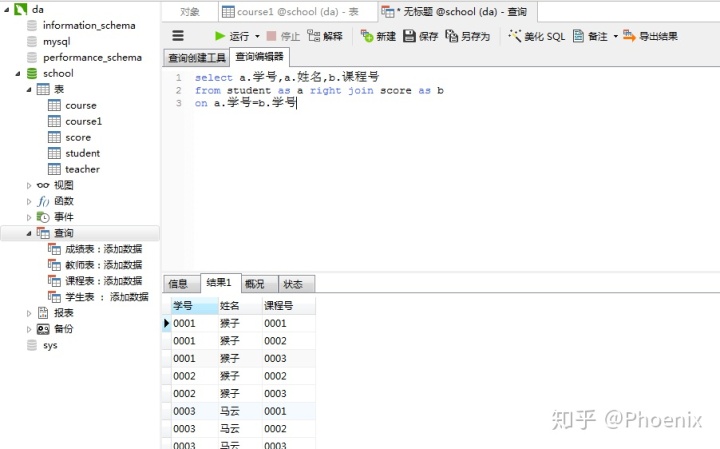This screenshot has height=449, width=720.
Task: Select the course table icon
Action: 54,106
